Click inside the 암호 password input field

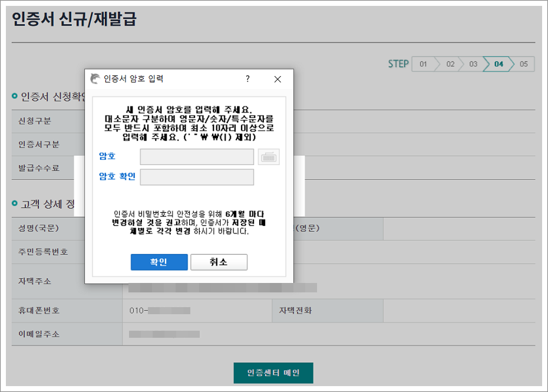(197, 156)
